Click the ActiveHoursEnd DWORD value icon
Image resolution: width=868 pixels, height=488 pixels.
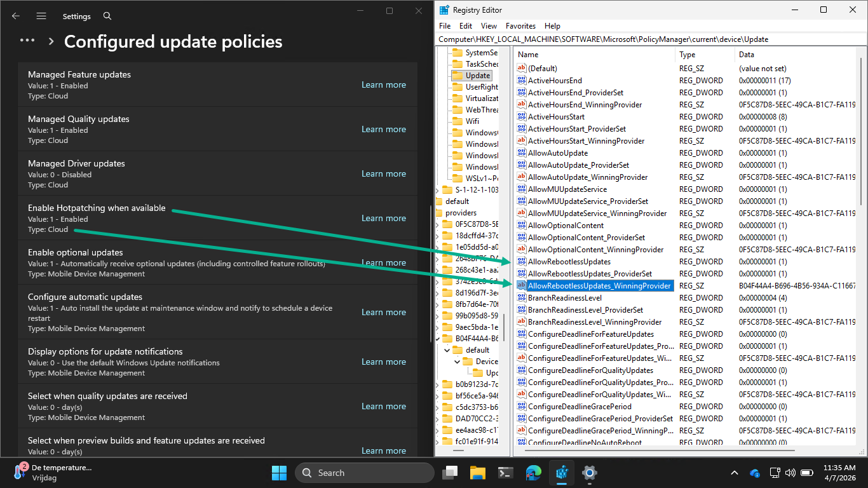click(521, 81)
